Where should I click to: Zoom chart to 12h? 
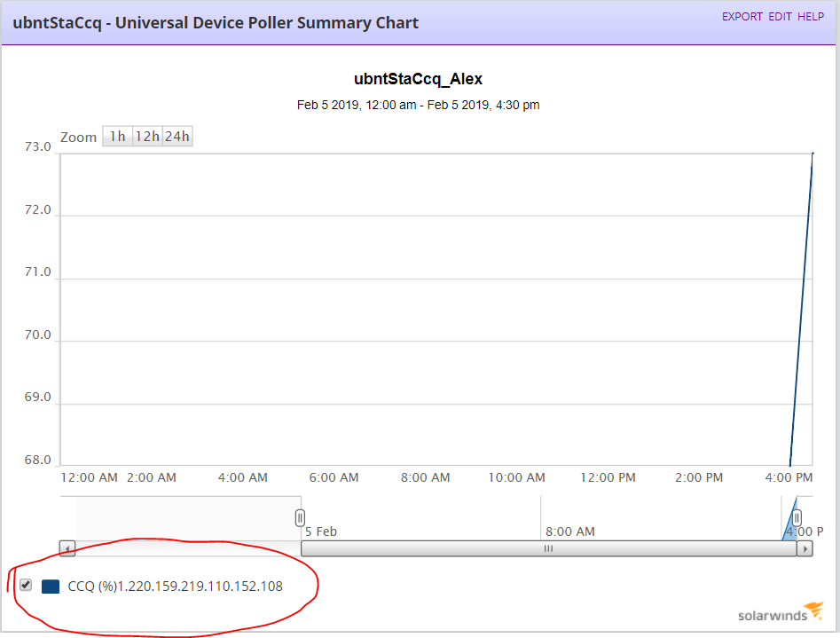click(147, 137)
